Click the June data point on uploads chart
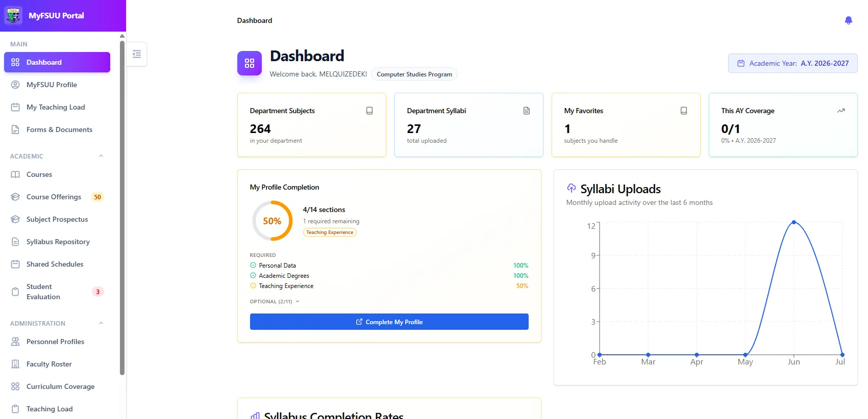This screenshot has height=419, width=868. point(793,222)
